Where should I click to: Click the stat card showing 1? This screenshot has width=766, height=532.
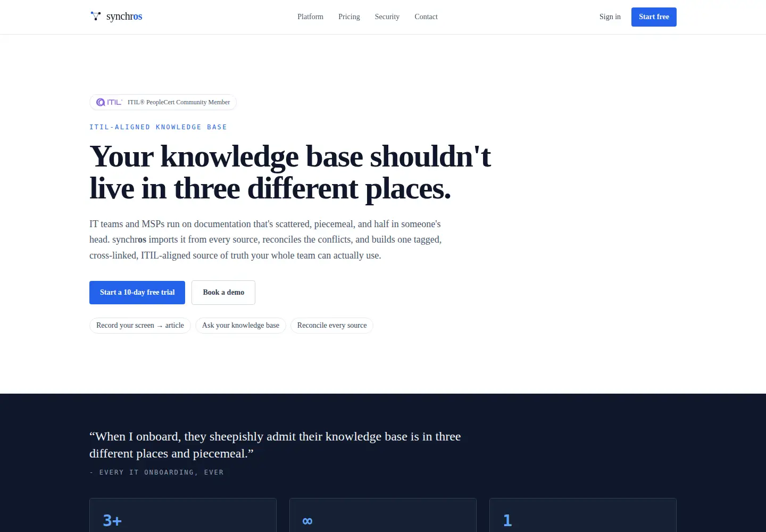click(x=583, y=515)
